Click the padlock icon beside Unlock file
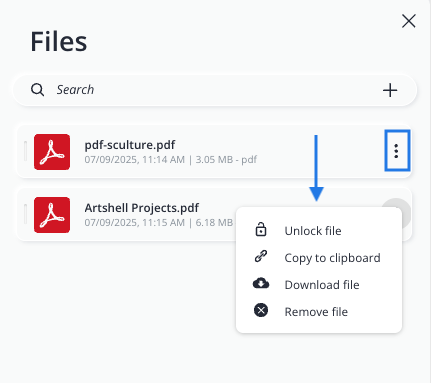The height and width of the screenshot is (383, 431). point(261,229)
